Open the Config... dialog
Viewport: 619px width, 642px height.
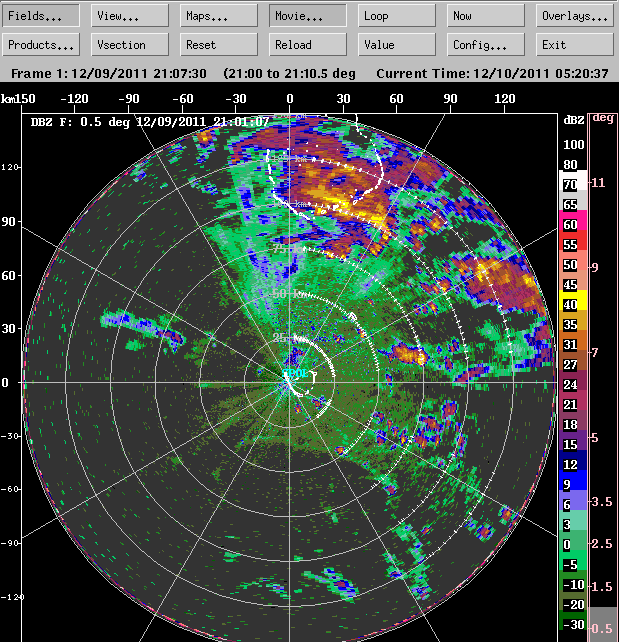486,44
